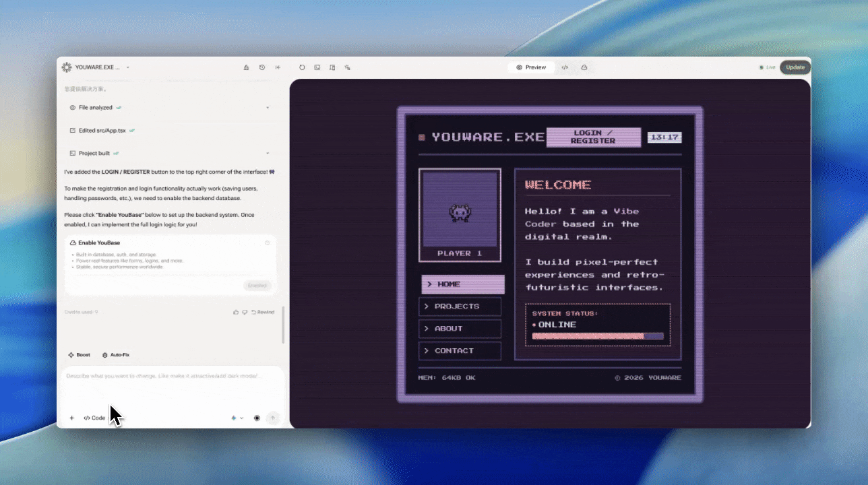
Task: Click the Update button
Action: click(795, 67)
